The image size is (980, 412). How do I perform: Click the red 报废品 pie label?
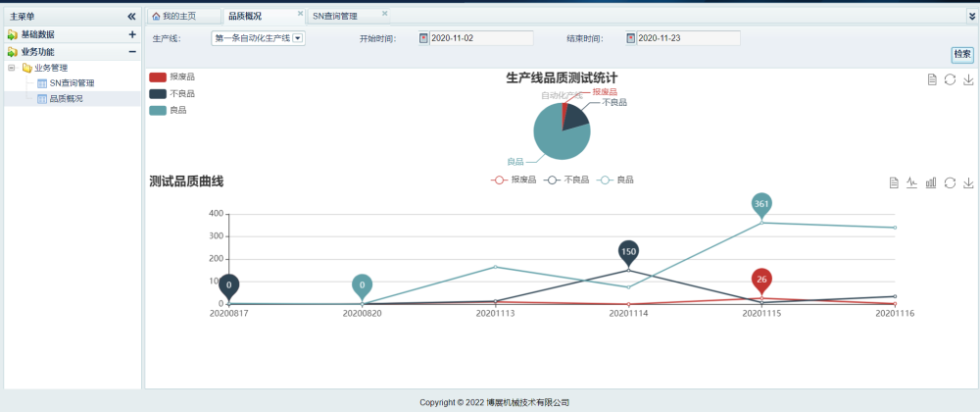[x=605, y=92]
